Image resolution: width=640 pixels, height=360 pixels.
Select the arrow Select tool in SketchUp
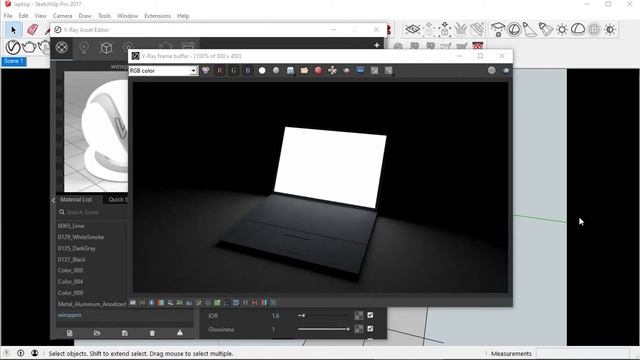13,30
